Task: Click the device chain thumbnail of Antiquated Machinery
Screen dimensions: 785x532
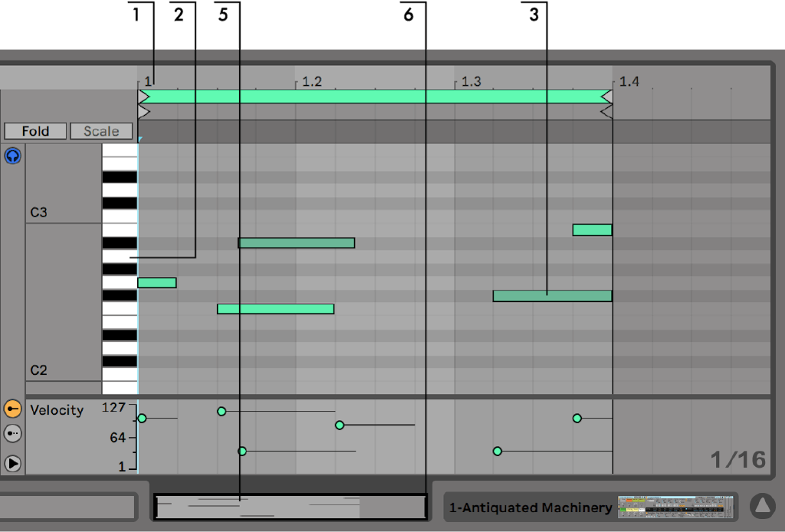Action: coord(676,507)
